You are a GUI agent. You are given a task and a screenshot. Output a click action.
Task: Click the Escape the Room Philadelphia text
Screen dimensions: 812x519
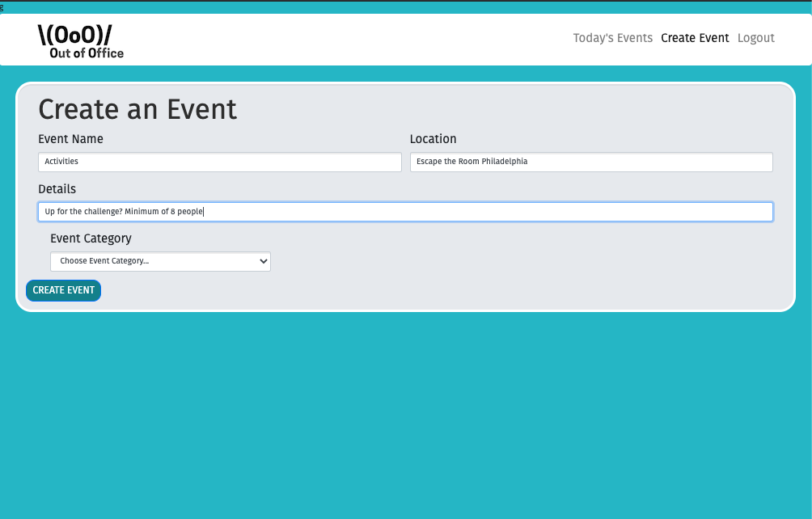click(472, 162)
